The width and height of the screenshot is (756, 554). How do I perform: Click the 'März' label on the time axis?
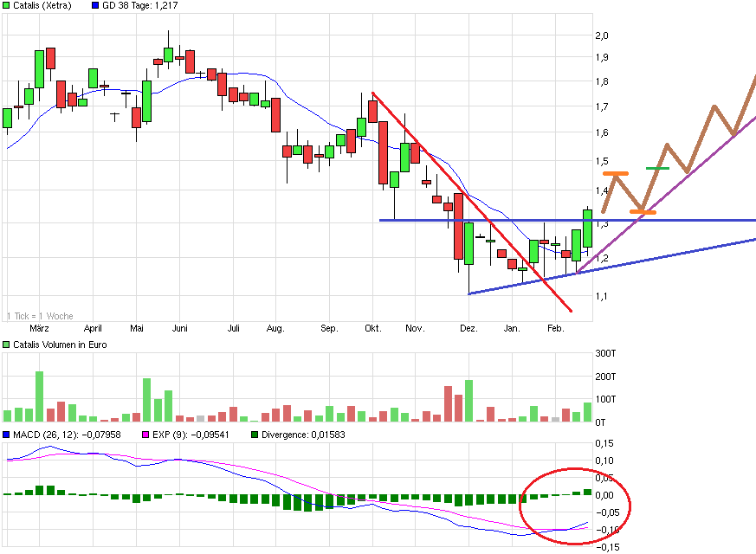39,329
